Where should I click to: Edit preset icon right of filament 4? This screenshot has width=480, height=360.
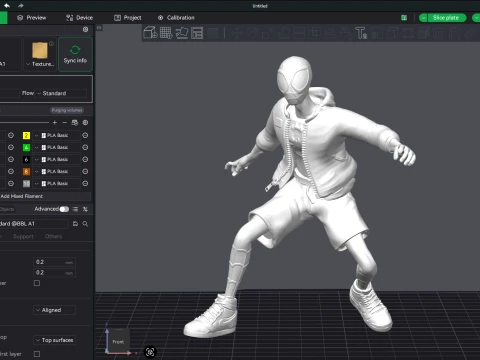(85, 147)
